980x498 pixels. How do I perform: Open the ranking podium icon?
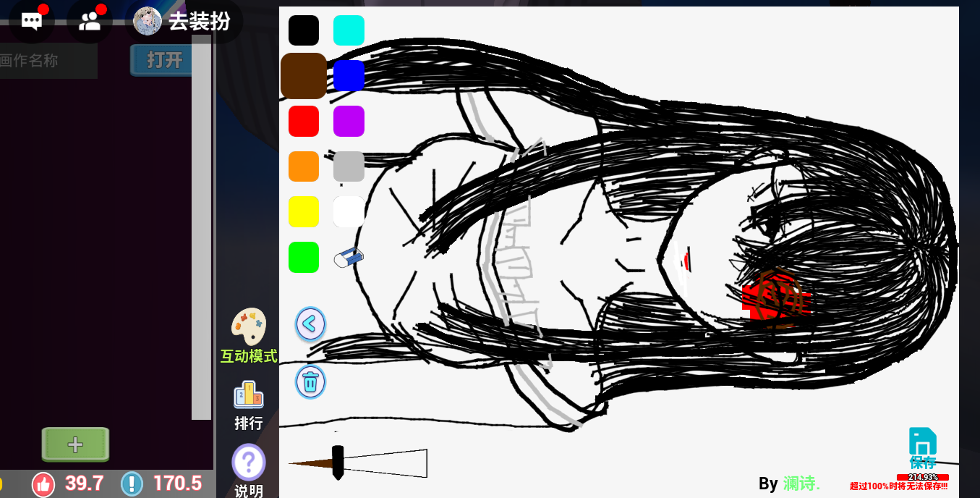point(248,395)
